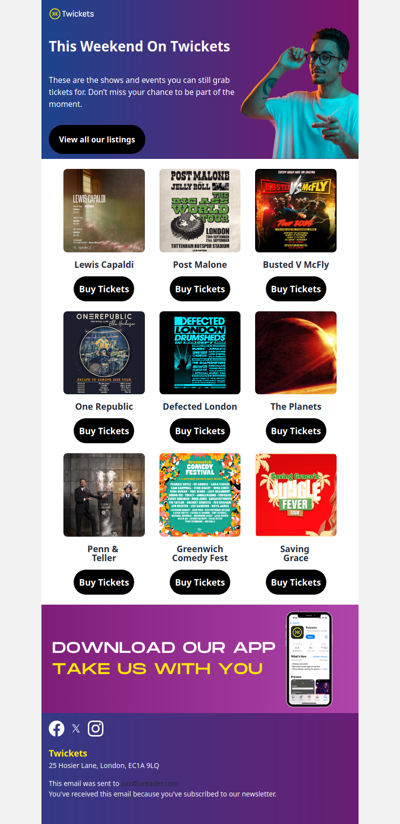Buy Tickets for Busted V McFly

(296, 289)
